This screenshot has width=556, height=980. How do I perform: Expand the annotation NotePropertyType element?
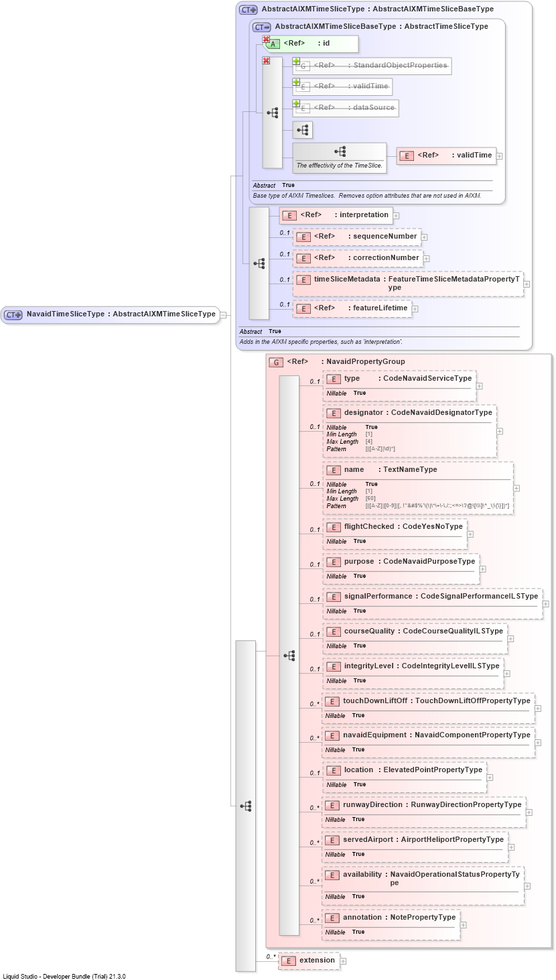tap(463, 925)
